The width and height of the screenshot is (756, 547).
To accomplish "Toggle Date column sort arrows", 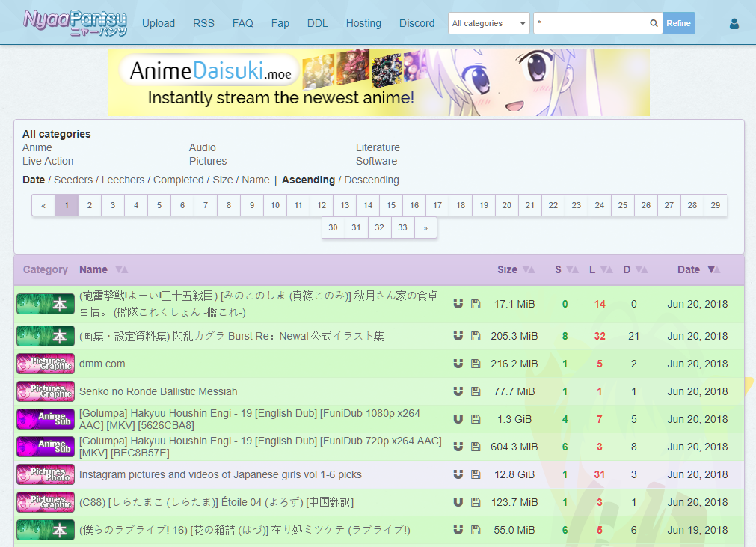I will (714, 269).
